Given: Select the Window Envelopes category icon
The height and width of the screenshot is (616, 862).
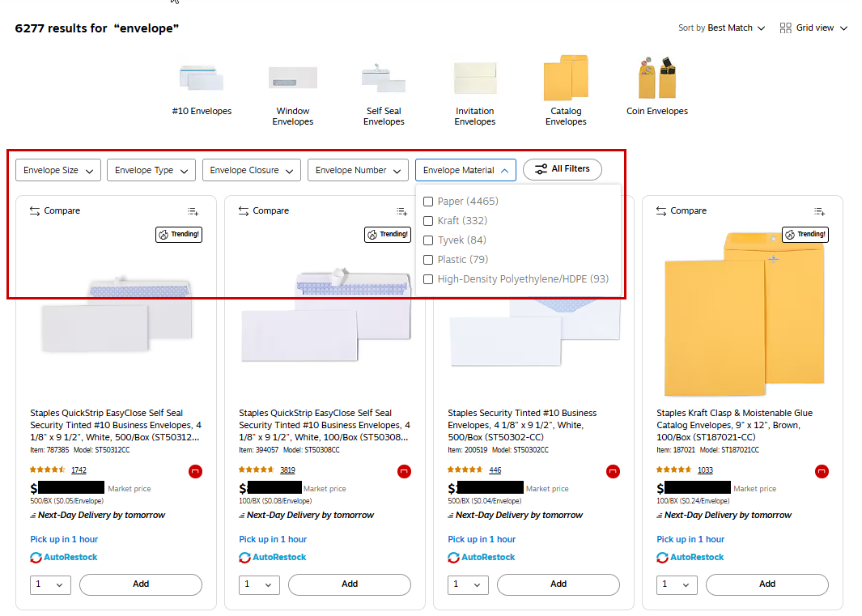Looking at the screenshot, I should click(x=292, y=79).
